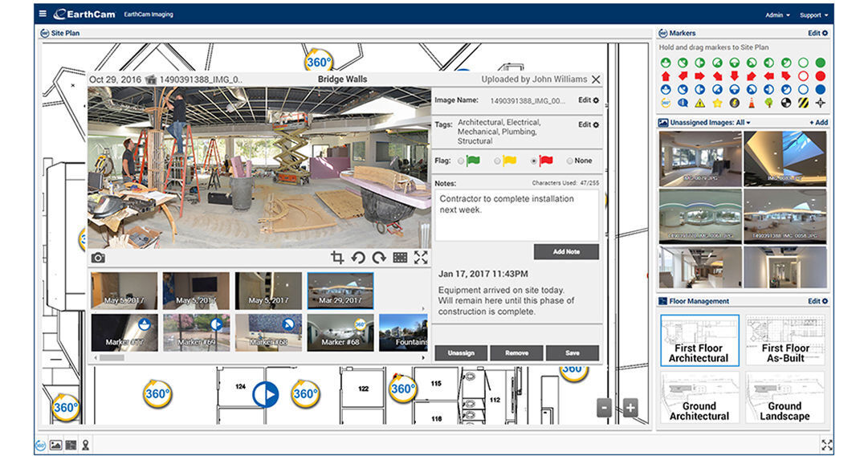Select Ground Architectural floor plan
Image resolution: width=868 pixels, height=456 pixels.
(699, 397)
